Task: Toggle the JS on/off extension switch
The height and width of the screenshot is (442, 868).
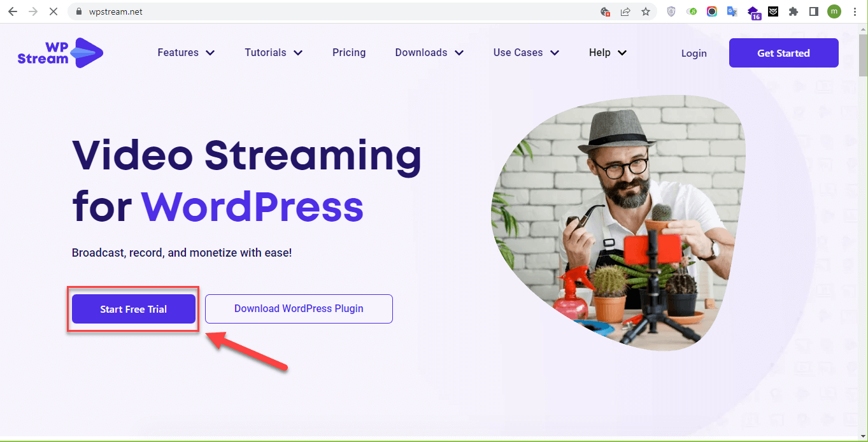Action: point(692,11)
